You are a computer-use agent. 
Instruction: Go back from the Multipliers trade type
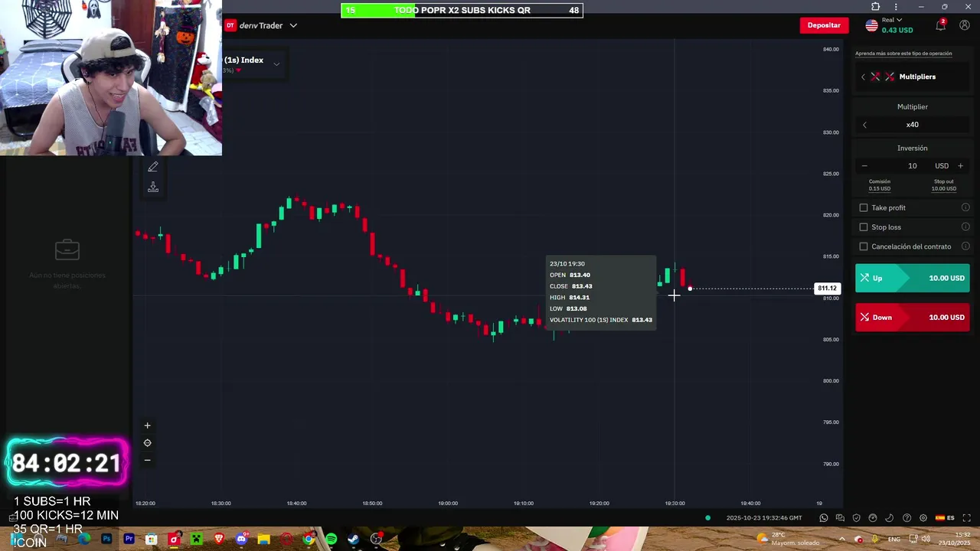point(863,77)
